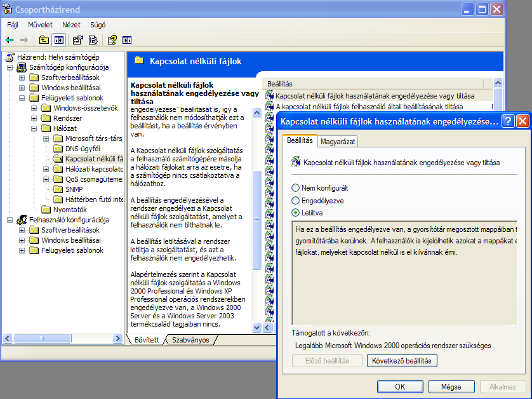532x399 pixels.
Task: Open the Művelet menu
Action: click(x=40, y=25)
